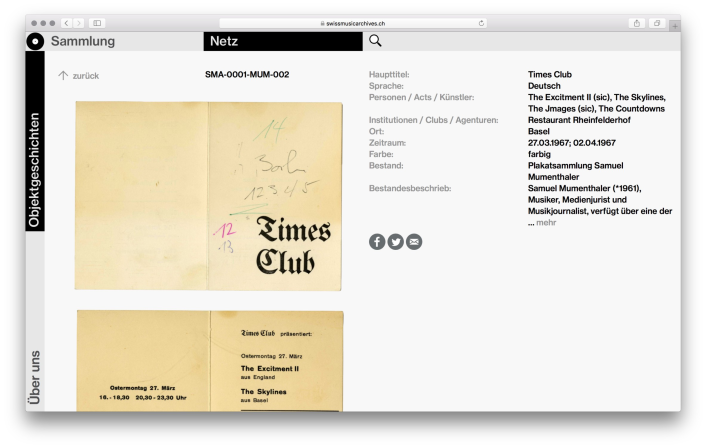
Task: Switch to the Netz tab
Action: pyautogui.click(x=283, y=41)
